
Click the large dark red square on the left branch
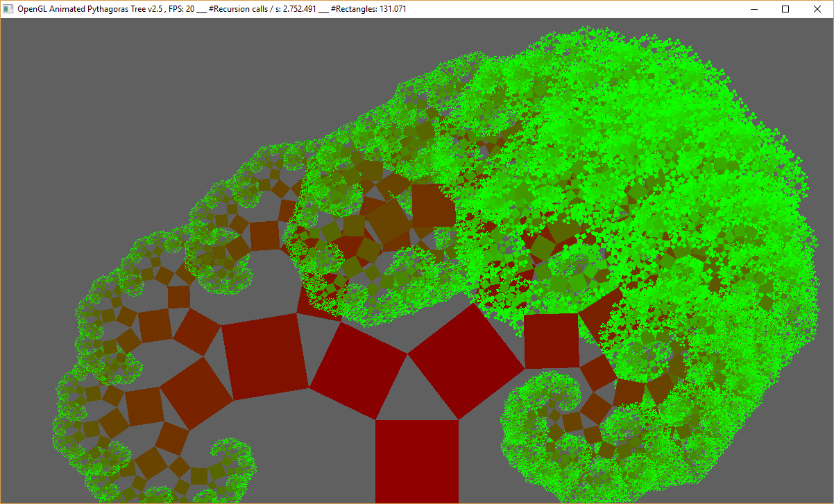267,356
